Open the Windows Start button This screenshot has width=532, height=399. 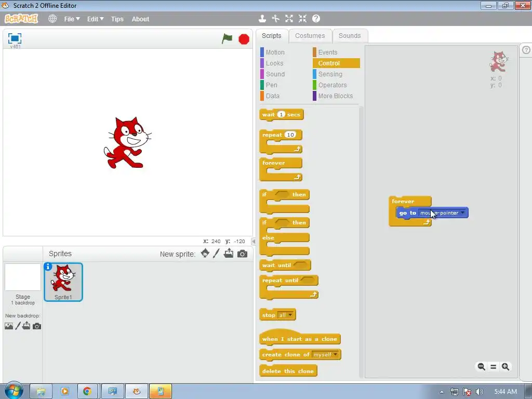click(14, 390)
